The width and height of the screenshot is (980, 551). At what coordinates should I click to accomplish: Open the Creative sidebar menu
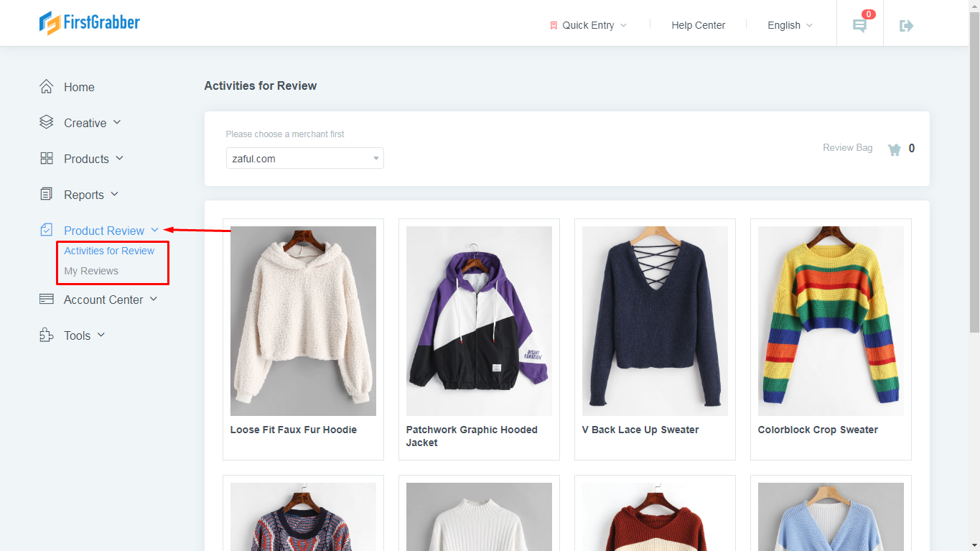[85, 123]
